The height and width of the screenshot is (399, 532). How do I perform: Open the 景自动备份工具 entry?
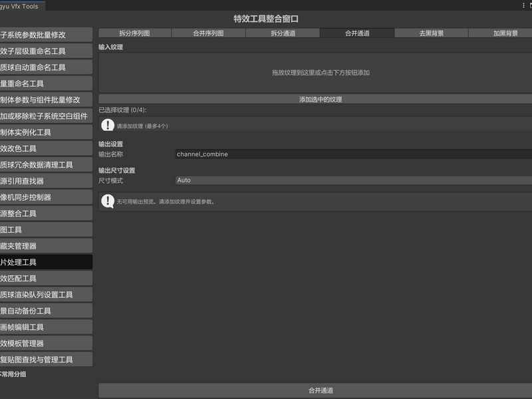click(46, 311)
